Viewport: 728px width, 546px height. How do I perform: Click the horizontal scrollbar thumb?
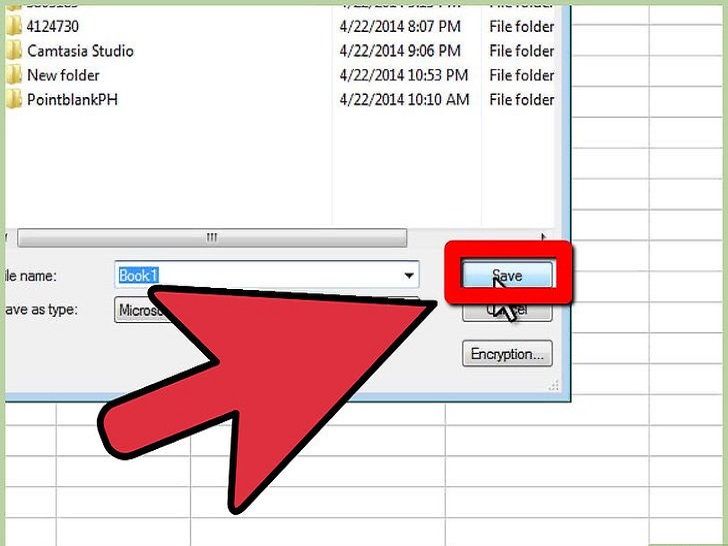coord(212,238)
